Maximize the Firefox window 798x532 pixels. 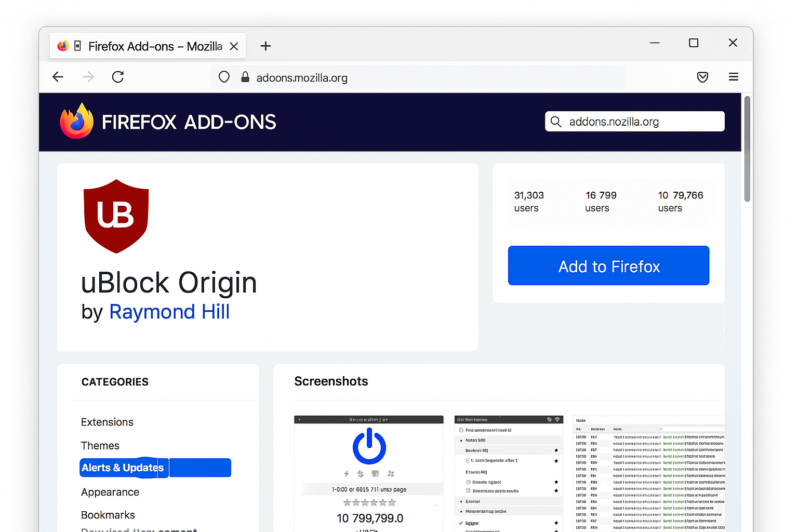click(x=694, y=43)
